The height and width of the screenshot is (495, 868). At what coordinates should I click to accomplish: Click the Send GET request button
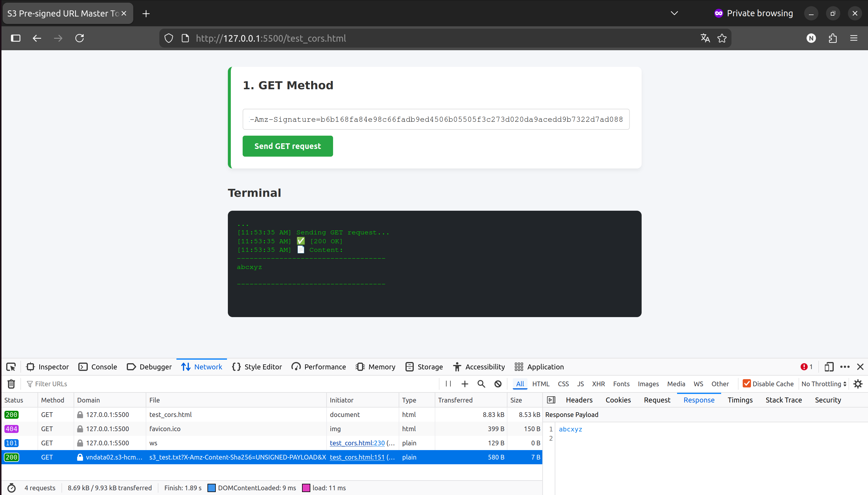tap(287, 146)
